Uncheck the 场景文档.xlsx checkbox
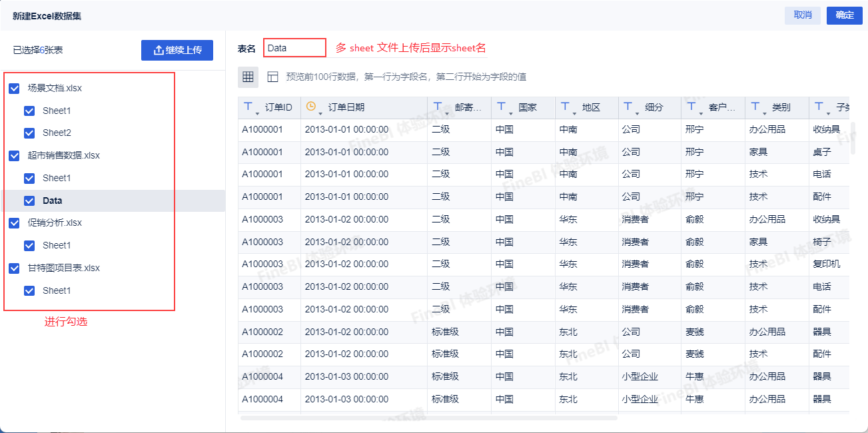 pyautogui.click(x=14, y=87)
